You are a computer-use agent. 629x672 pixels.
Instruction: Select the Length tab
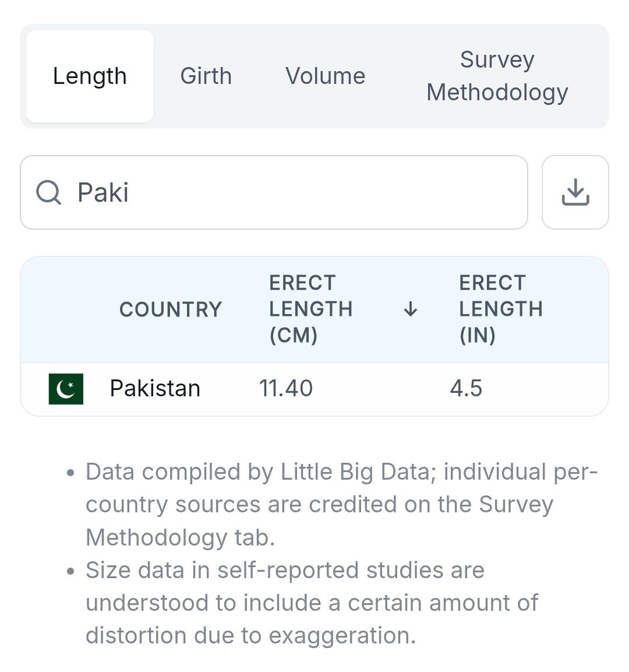pyautogui.click(x=90, y=76)
